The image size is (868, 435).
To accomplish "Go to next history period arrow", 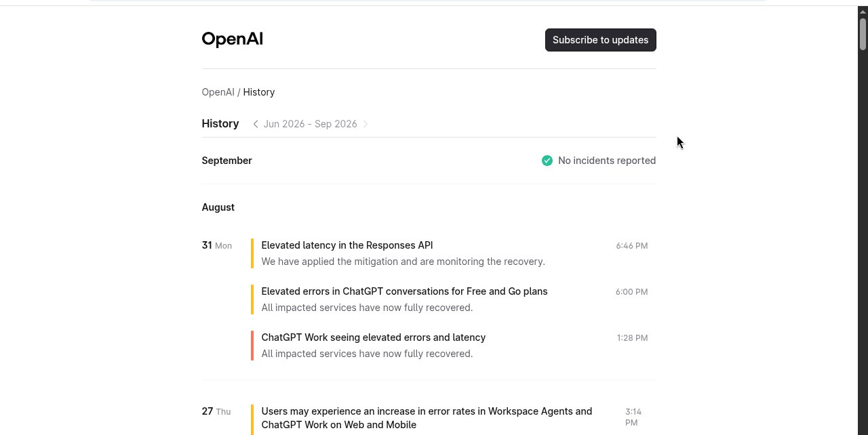I will 366,124.
